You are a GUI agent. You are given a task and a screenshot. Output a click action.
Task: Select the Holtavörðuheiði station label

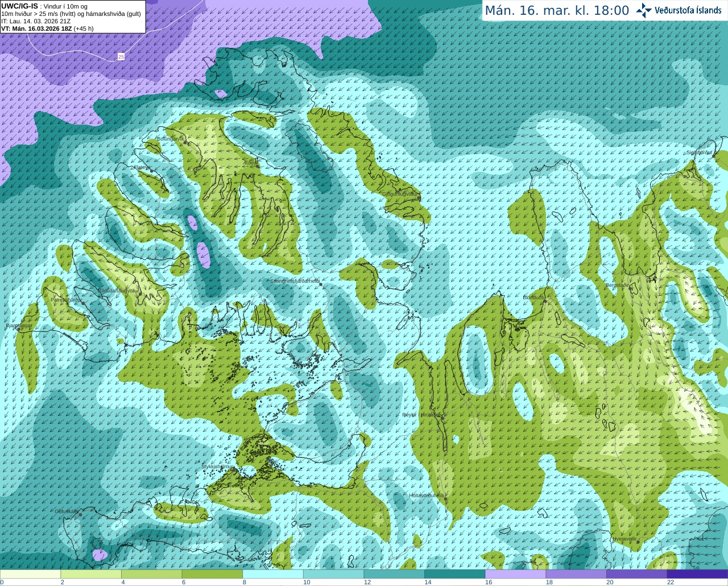tap(427, 495)
